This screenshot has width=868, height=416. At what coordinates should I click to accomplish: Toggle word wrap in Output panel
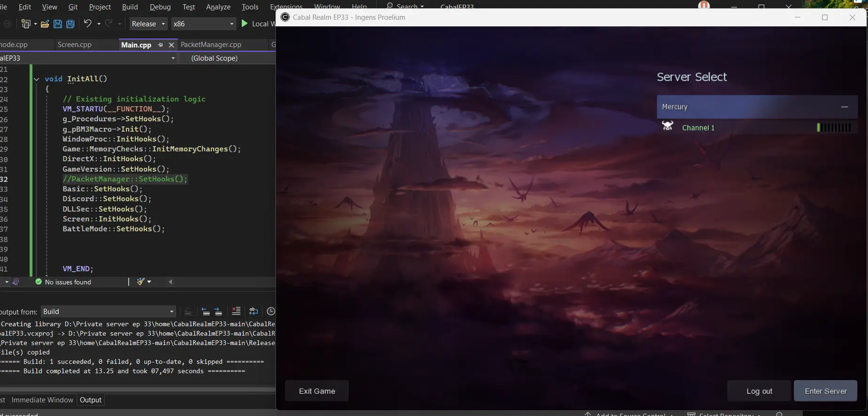tap(254, 311)
